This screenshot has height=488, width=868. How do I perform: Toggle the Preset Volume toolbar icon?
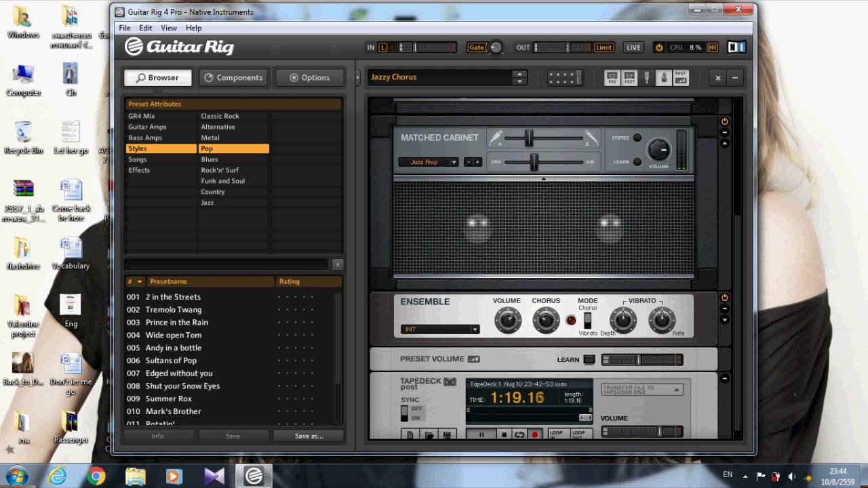681,77
